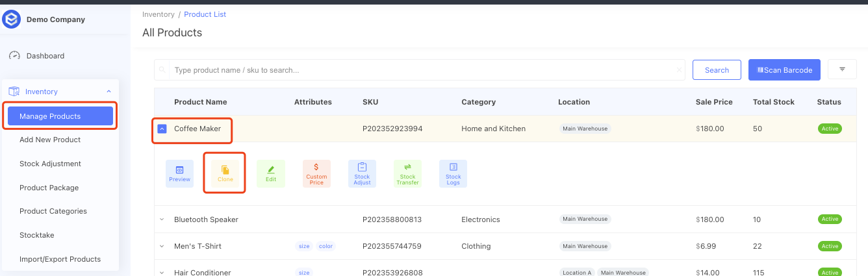Screen dimensions: 868x276
Task: Click Active status badge for Bluetooth Speaker
Action: click(830, 219)
